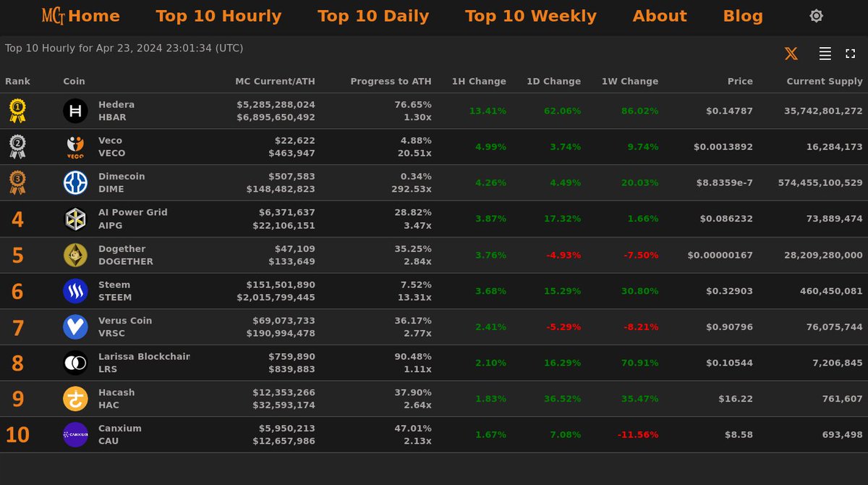Open the Veco coin name link
The image size is (868, 485).
110,140
